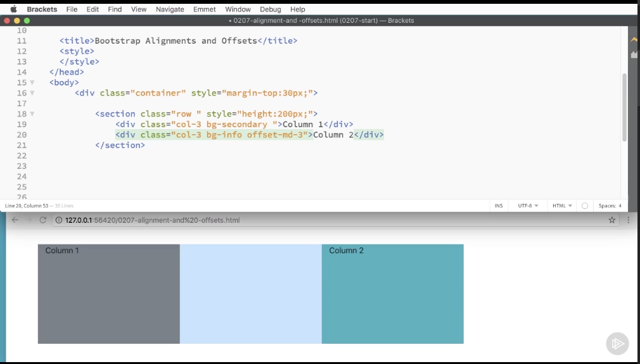
Task: Open the File menu
Action: click(72, 9)
